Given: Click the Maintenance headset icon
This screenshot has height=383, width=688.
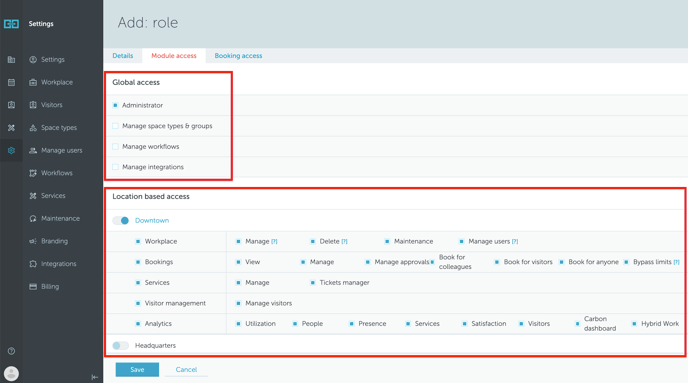Looking at the screenshot, I should pyautogui.click(x=33, y=218).
